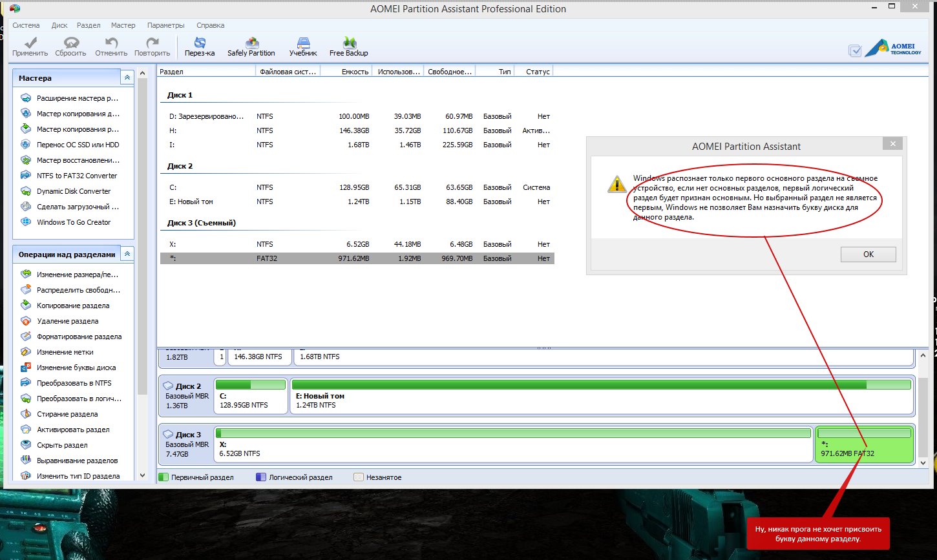Toggle the checkbox icon beside AOMEI logo
The image size is (937, 560).
pos(855,50)
